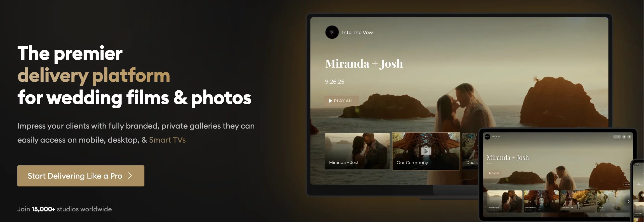This screenshot has height=222, width=644.
Task: Toggle the sound pill on the phone screen
Action: 637,165
